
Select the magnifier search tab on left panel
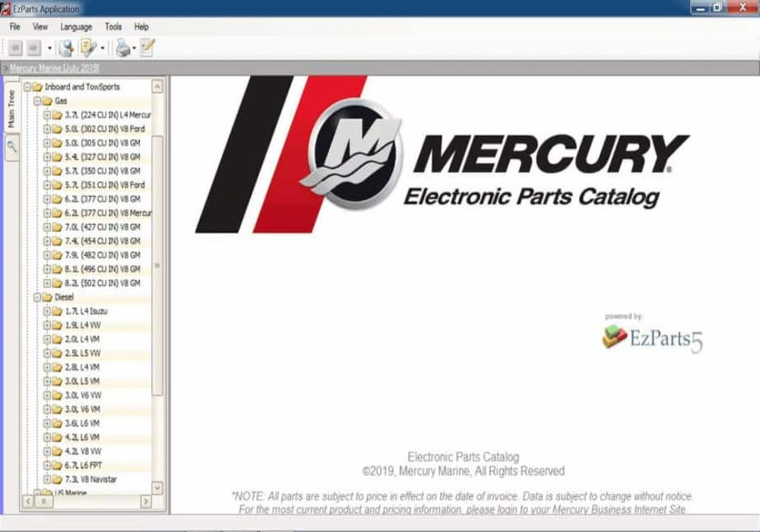[x=11, y=146]
